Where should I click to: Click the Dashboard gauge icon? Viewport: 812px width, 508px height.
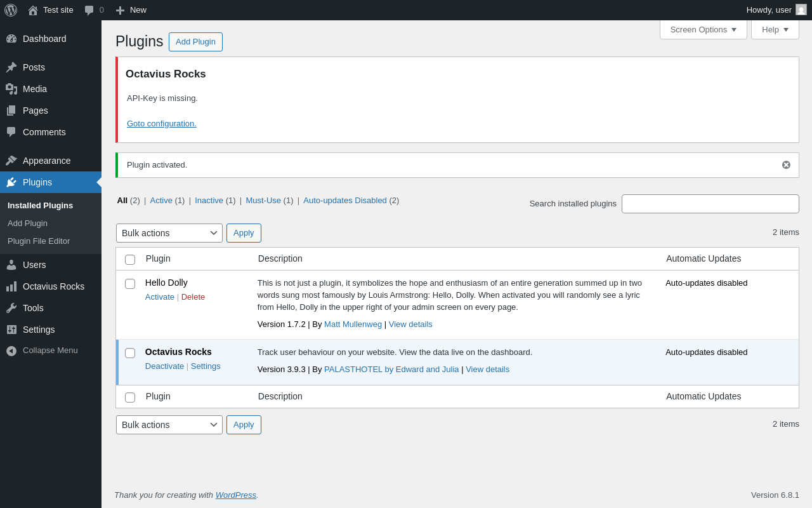click(x=11, y=39)
